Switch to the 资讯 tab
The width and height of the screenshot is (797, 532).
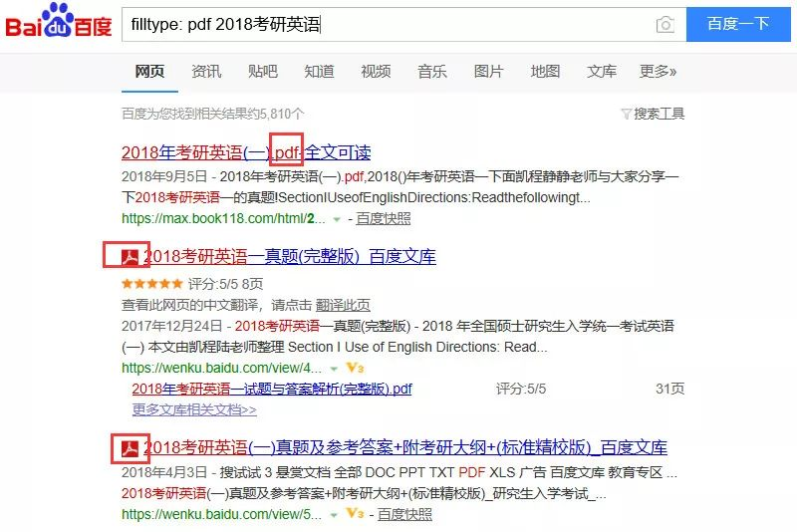coord(206,71)
